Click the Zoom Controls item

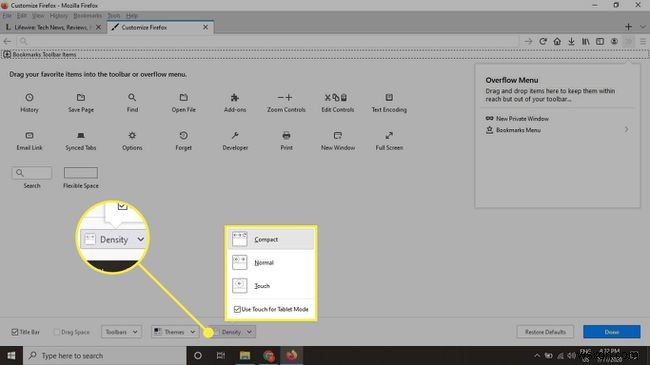[286, 102]
